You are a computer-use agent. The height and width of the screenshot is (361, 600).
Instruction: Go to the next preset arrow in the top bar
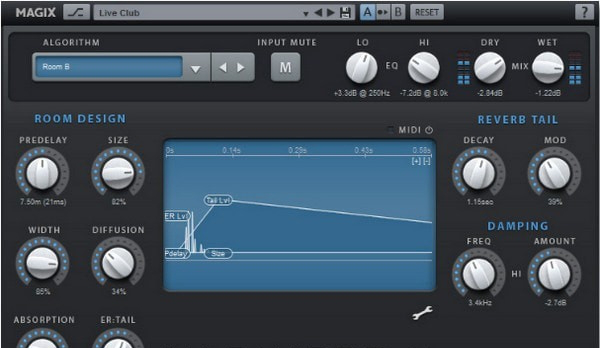pos(331,13)
